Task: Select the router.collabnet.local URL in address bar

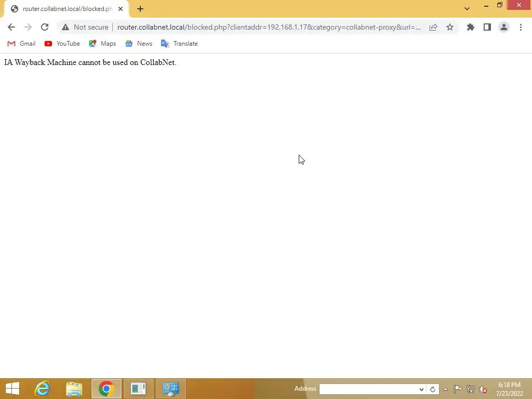Action: pyautogui.click(x=269, y=27)
